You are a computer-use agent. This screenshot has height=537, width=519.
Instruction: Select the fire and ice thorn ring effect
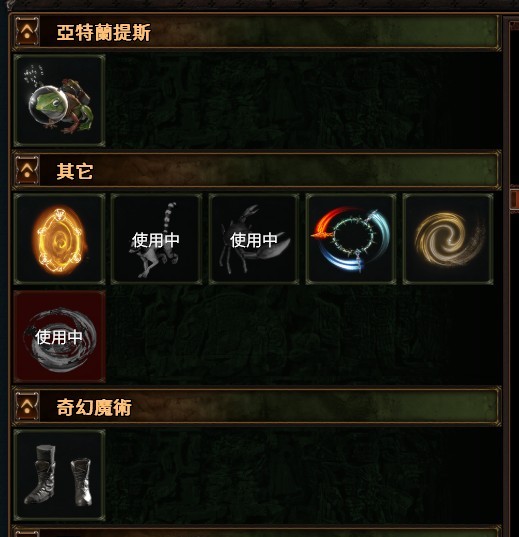pos(351,239)
